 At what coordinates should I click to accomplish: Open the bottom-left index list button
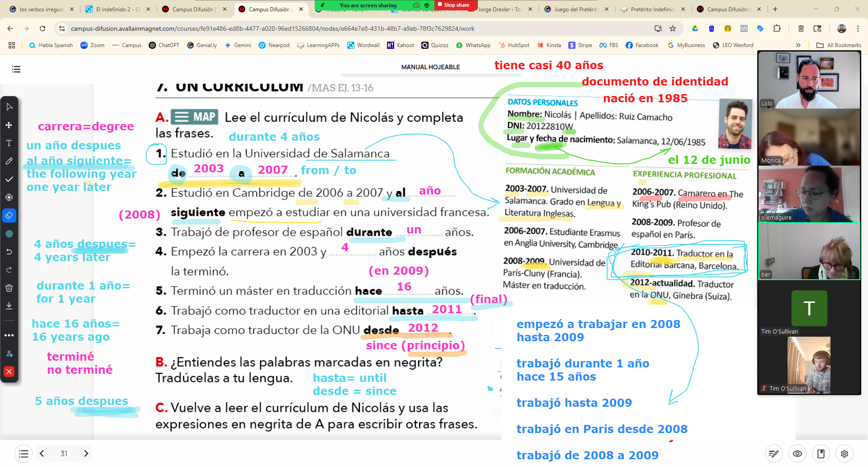coord(24,453)
